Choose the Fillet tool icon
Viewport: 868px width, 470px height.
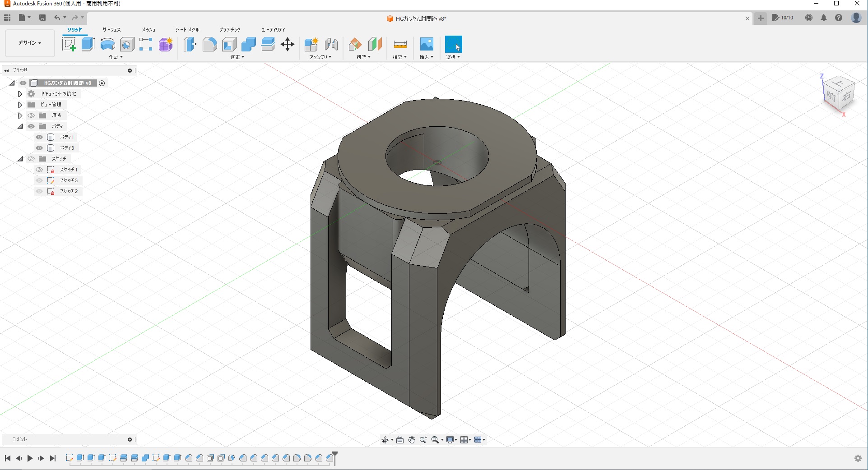coord(209,44)
